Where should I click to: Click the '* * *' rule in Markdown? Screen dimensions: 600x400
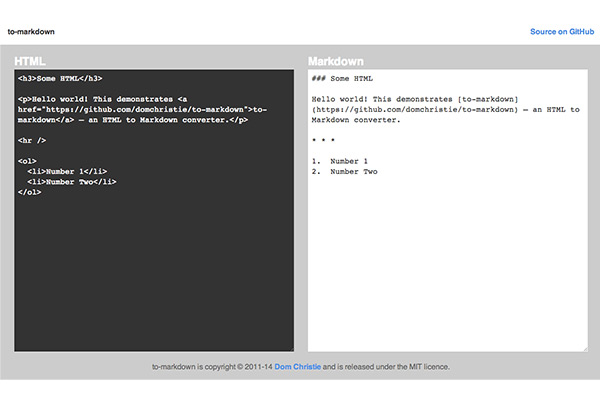pyautogui.click(x=323, y=140)
